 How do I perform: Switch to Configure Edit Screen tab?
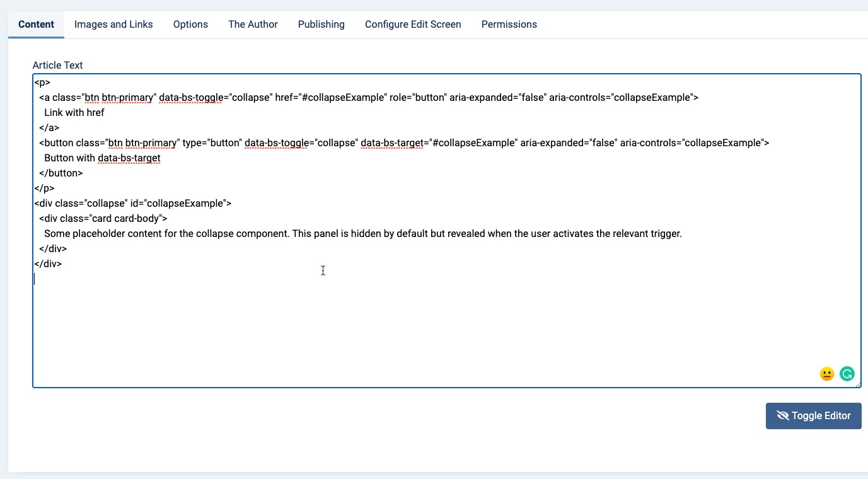413,25
